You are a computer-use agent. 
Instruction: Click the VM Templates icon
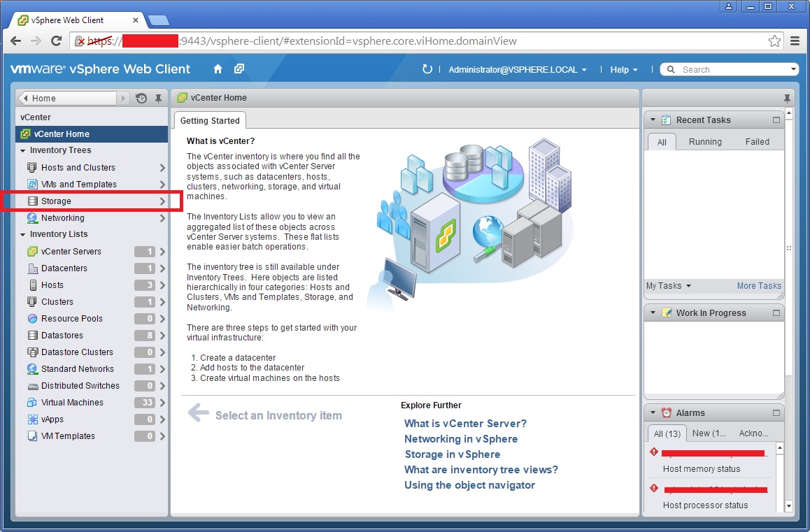[33, 436]
